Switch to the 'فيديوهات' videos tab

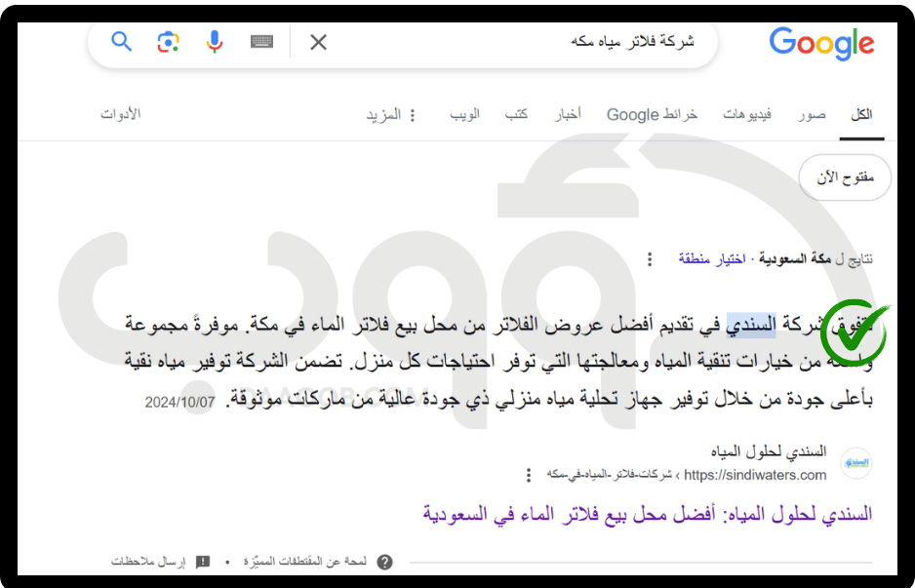(747, 114)
